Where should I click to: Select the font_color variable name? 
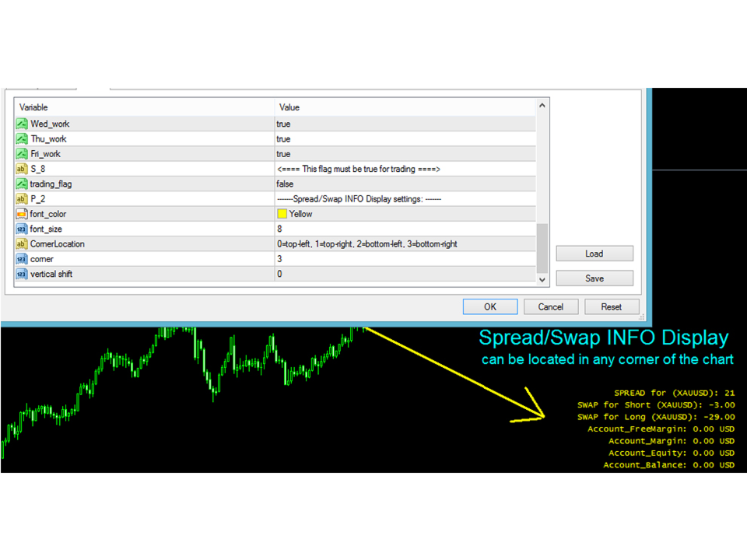coord(47,214)
